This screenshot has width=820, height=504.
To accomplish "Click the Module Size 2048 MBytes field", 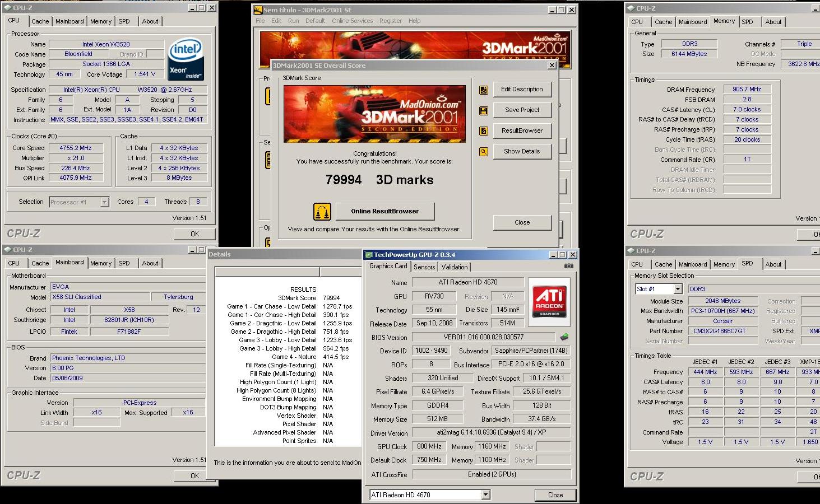I will tap(722, 301).
